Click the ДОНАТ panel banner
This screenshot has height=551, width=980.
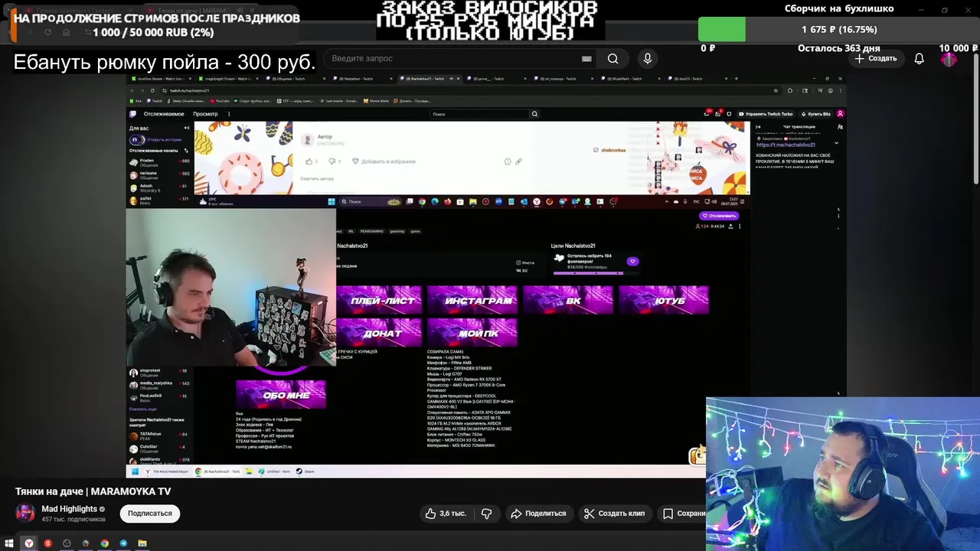tap(381, 333)
